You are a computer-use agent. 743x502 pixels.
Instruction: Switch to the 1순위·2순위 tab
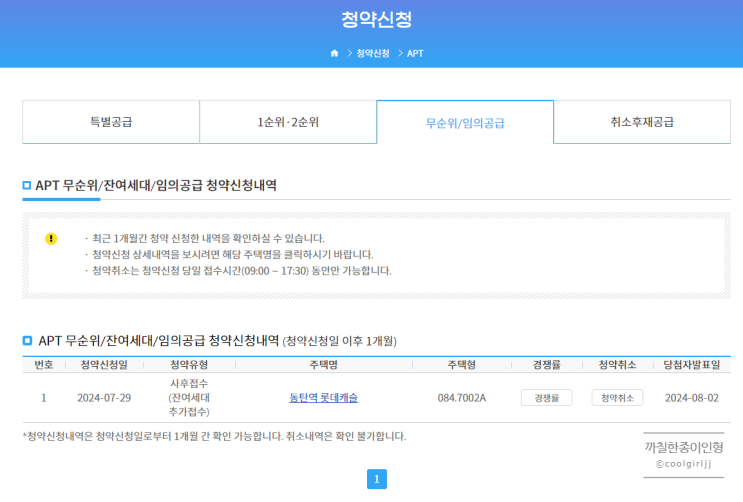point(288,122)
